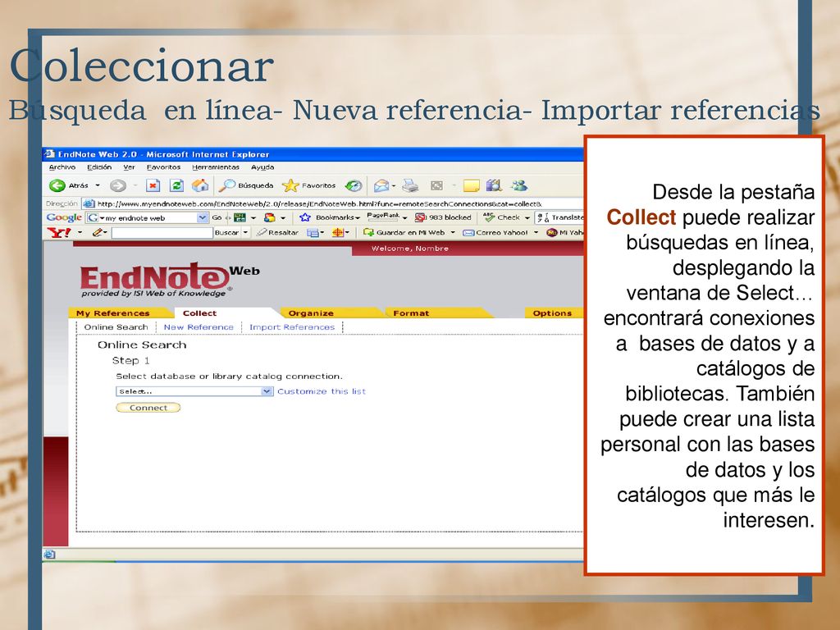The height and width of the screenshot is (630, 840).
Task: Click the Yahoo Y! toolbar logo
Action: click(59, 232)
